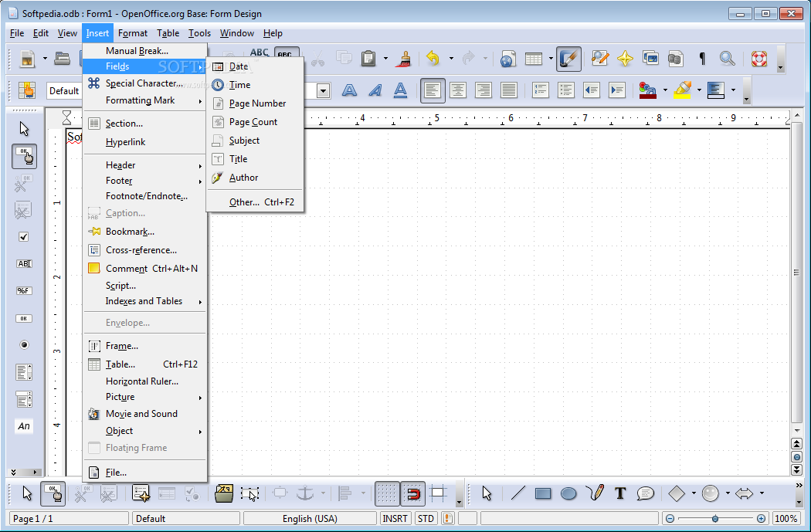
Task: Click Font Color swatch icon
Action: click(x=648, y=90)
